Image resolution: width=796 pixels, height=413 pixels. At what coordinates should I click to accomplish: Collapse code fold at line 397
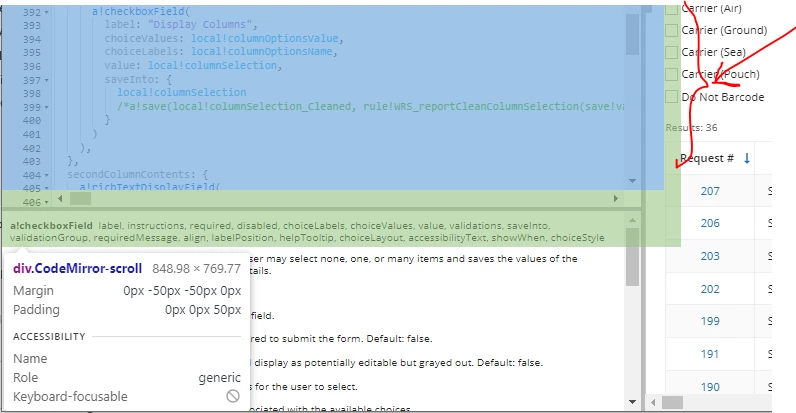(47, 80)
